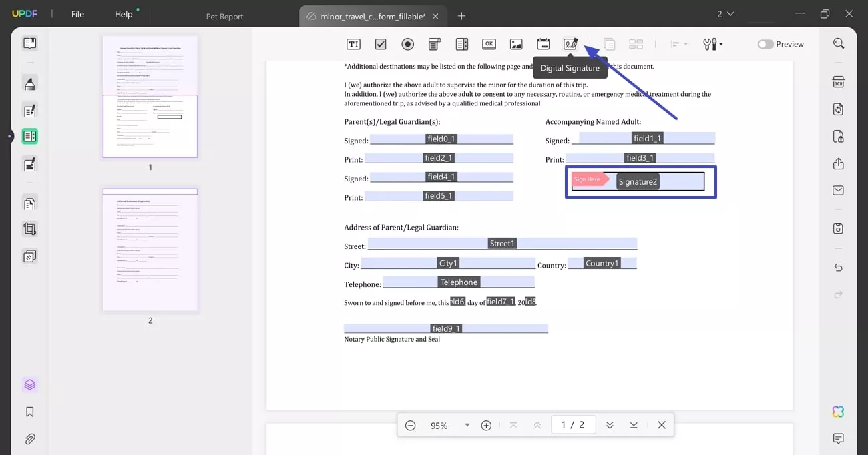This screenshot has height=455, width=868.
Task: Select the Text Field tool
Action: (x=353, y=44)
